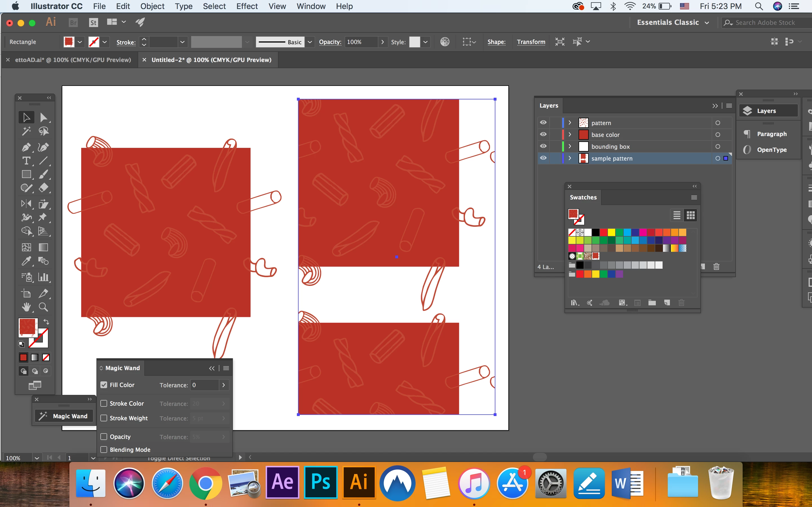Click the Fill Color tolerance input field
The height and width of the screenshot is (507, 812).
tap(205, 385)
